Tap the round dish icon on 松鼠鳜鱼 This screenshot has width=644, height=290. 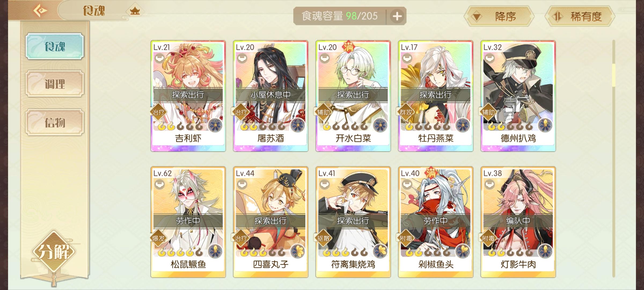(x=160, y=184)
